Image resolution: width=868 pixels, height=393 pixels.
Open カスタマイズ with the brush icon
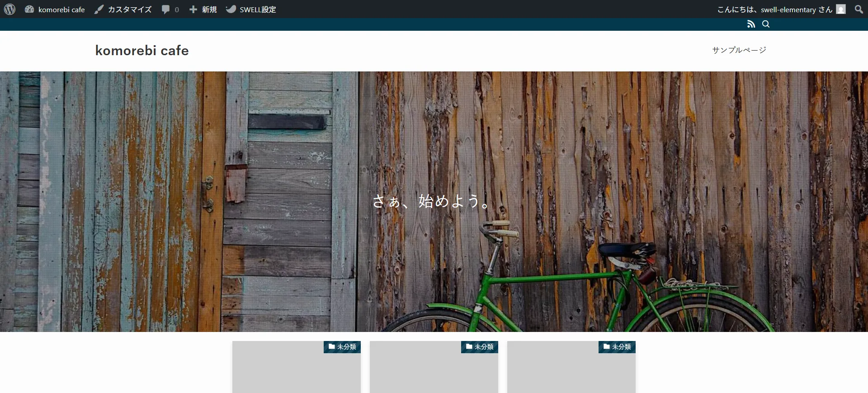[x=123, y=9]
